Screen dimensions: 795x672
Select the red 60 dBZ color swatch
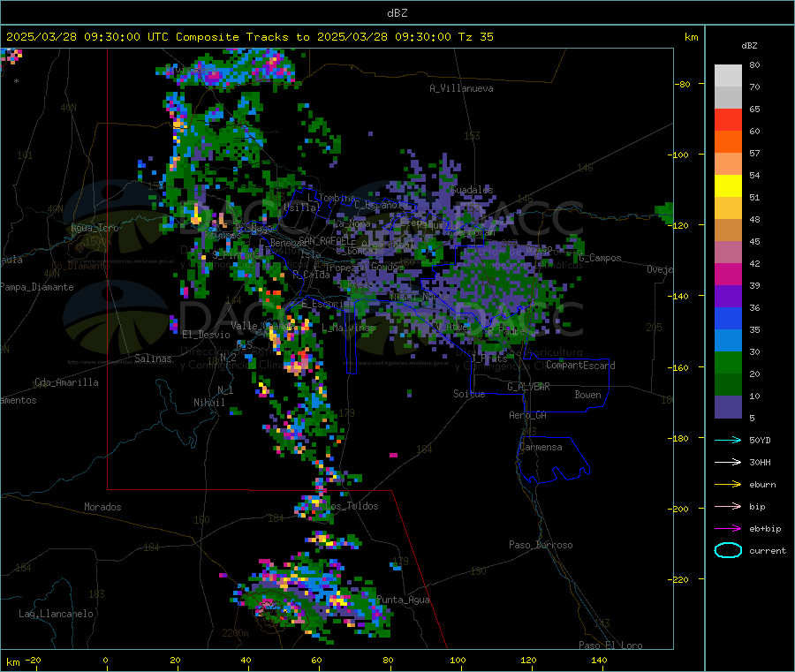pyautogui.click(x=728, y=119)
